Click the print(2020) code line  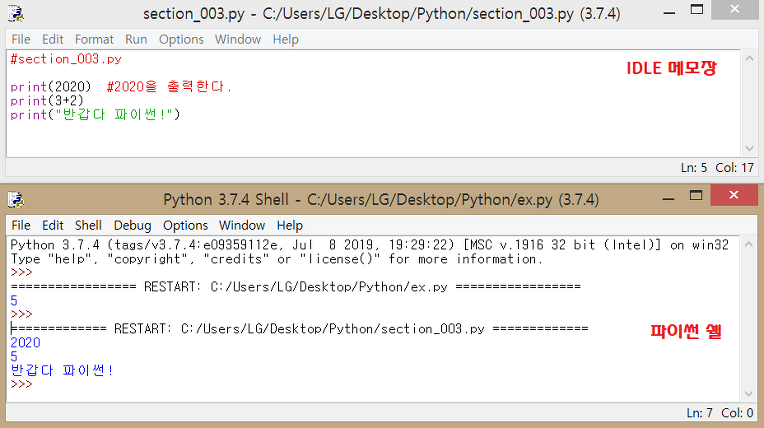51,87
